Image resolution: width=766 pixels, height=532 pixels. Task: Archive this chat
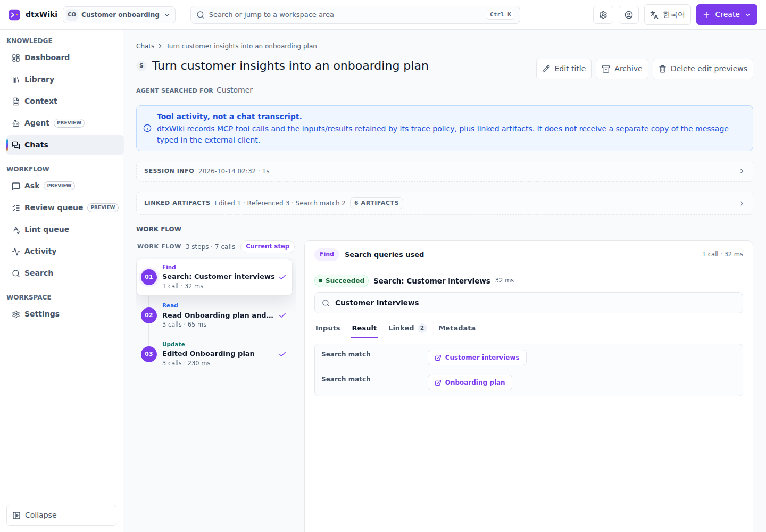click(x=622, y=69)
